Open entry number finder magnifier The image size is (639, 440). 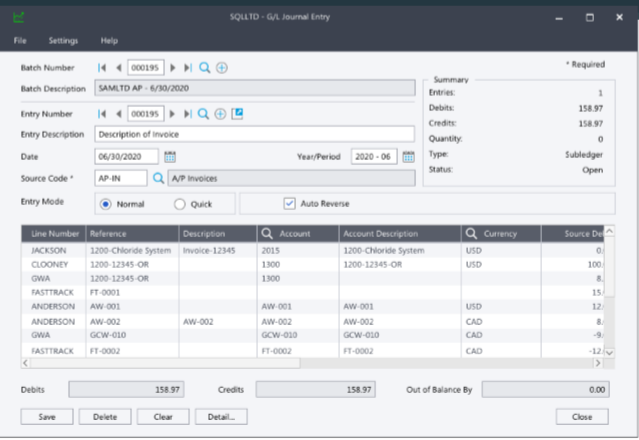[x=204, y=113]
